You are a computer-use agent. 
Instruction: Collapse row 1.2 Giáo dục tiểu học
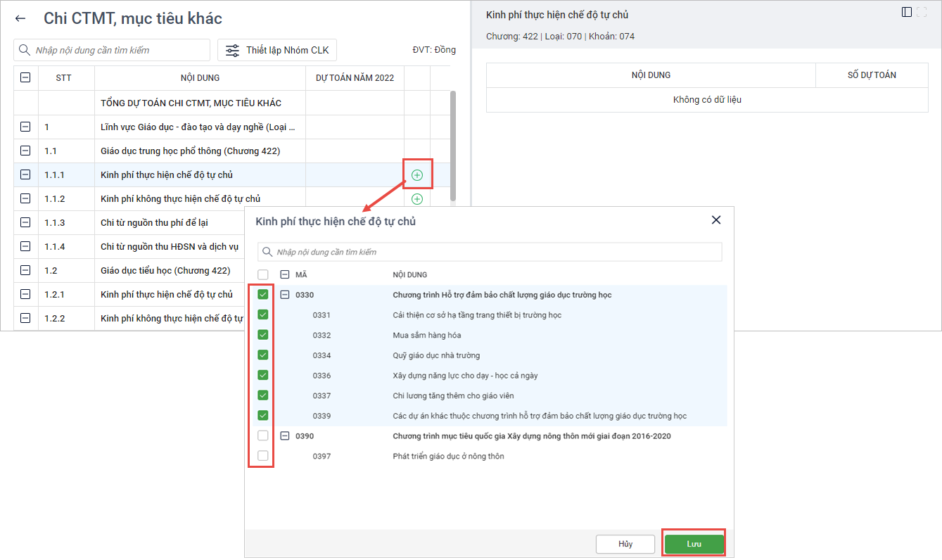26,270
